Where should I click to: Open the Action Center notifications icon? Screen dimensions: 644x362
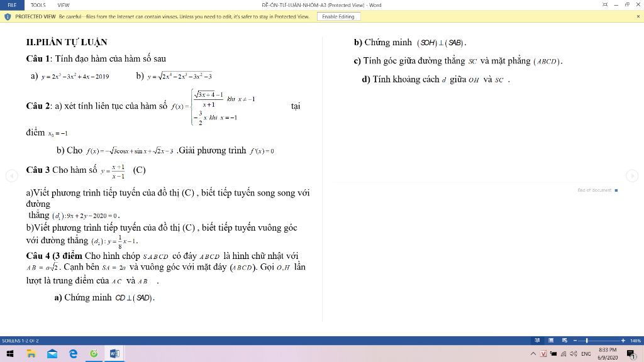click(x=631, y=353)
